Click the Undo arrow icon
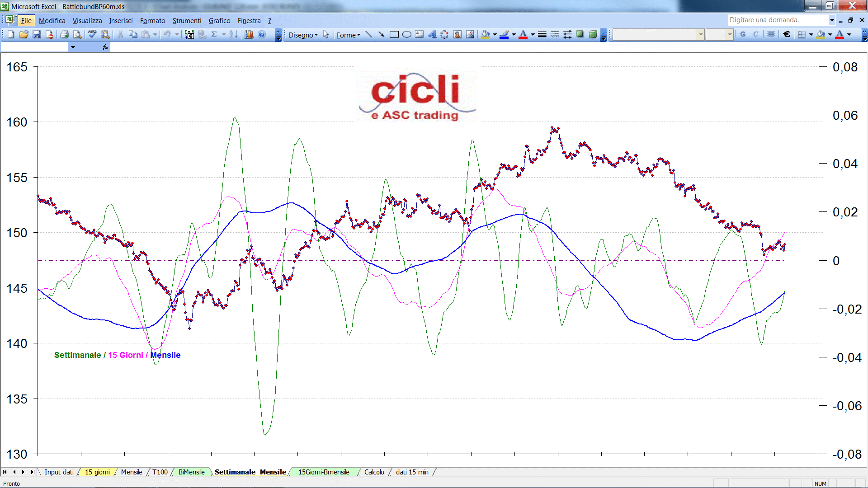This screenshot has width=868, height=488. (167, 34)
